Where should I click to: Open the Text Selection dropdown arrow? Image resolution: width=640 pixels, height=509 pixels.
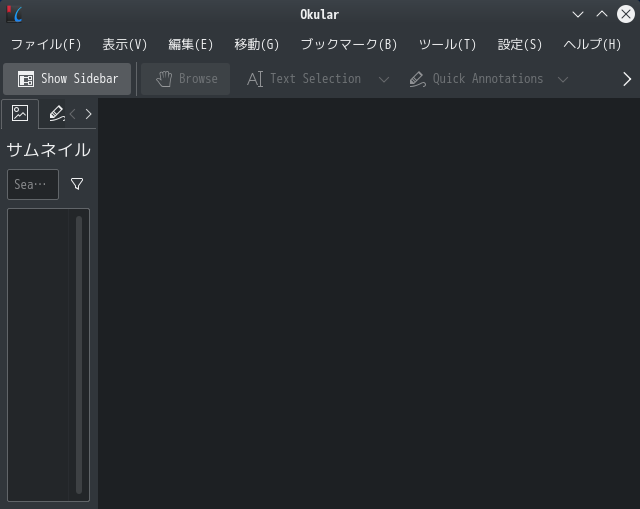pyautogui.click(x=384, y=79)
